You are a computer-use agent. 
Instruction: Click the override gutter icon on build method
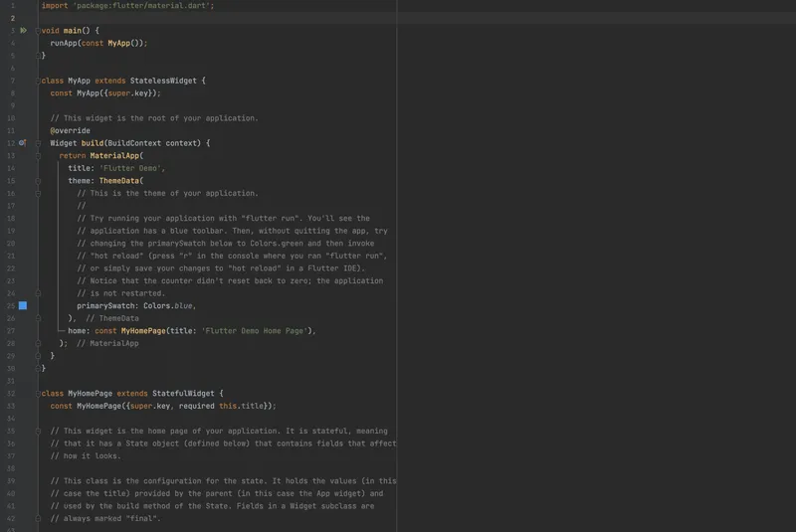pos(22,143)
